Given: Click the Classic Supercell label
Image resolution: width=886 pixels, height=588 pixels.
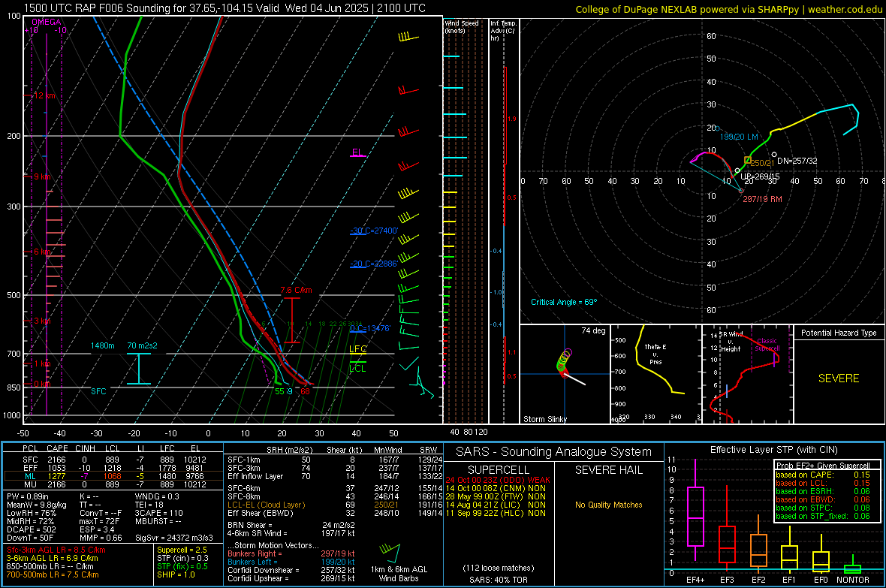Looking at the screenshot, I should pos(767,345).
